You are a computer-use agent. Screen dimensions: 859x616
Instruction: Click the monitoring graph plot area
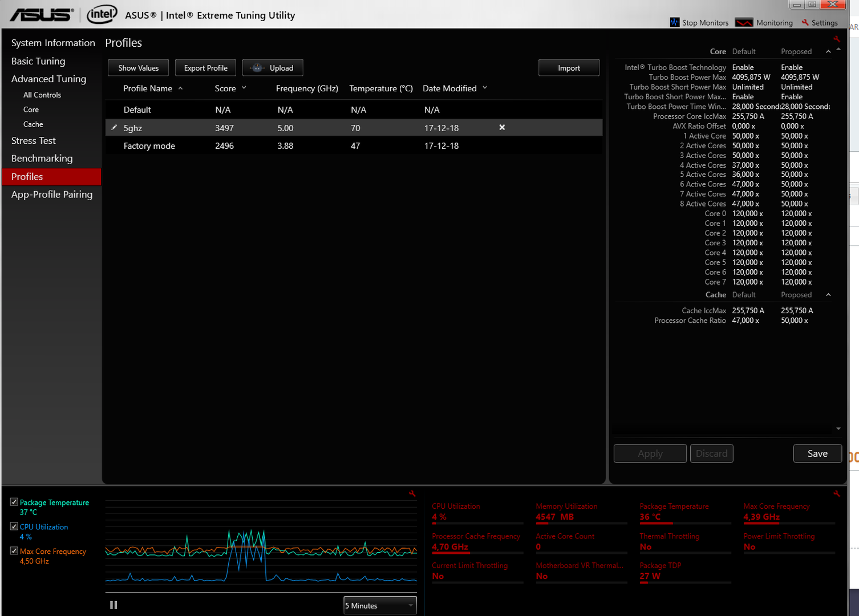coord(261,546)
